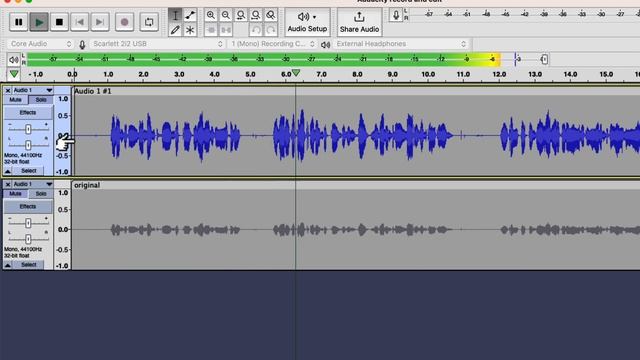Image resolution: width=640 pixels, height=360 pixels.
Task: Toggle the Loop playback button
Action: (149, 22)
